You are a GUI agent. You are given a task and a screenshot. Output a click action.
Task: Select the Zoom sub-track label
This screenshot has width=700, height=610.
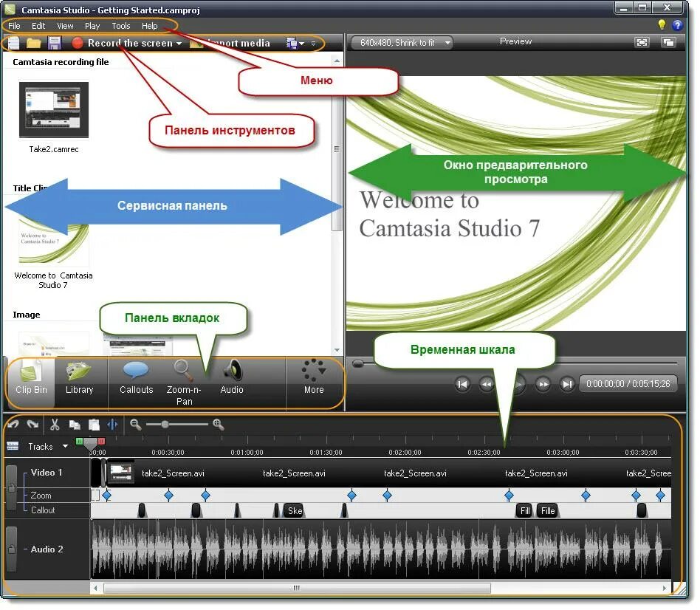point(41,496)
